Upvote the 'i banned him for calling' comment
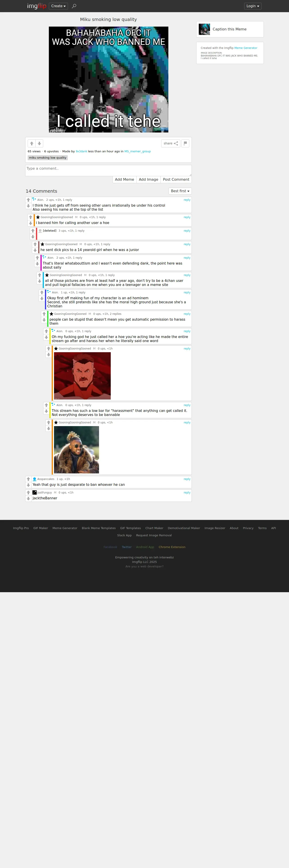Screen dimensions: 289x868 point(31,217)
